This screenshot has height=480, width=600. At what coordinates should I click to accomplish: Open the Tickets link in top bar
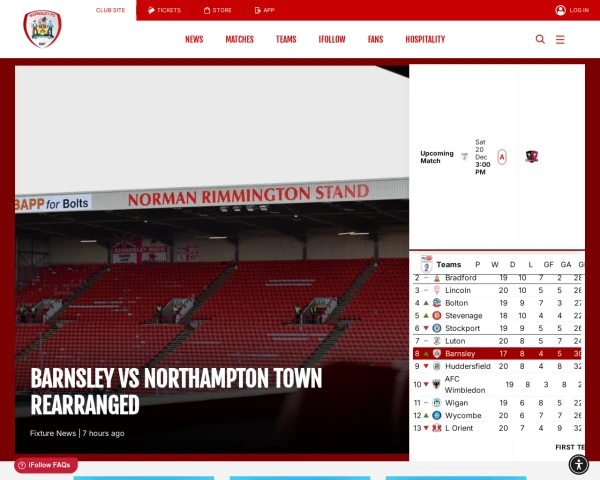click(164, 10)
